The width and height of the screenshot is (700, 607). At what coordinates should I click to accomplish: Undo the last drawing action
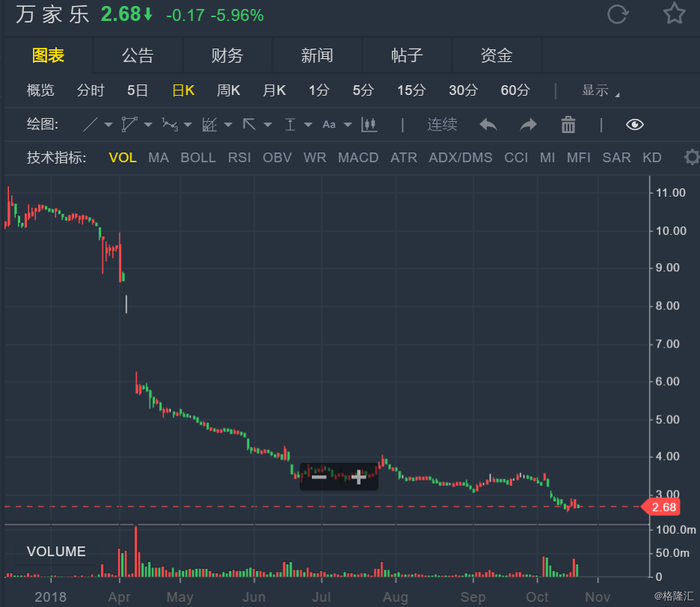488,125
